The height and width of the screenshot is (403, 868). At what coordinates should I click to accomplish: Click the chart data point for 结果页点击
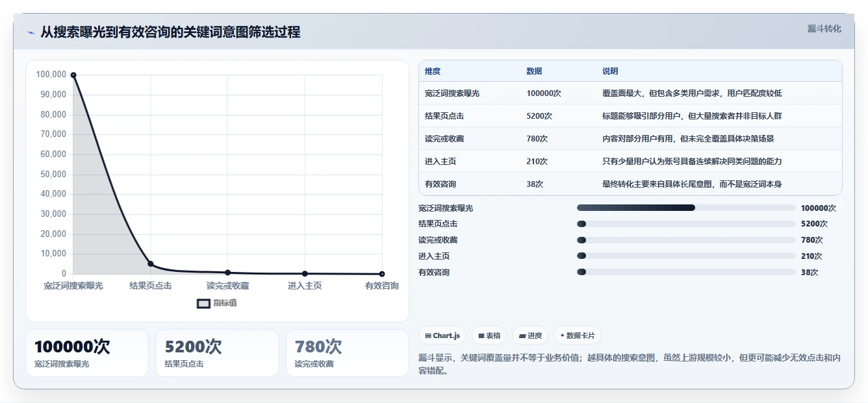(151, 263)
